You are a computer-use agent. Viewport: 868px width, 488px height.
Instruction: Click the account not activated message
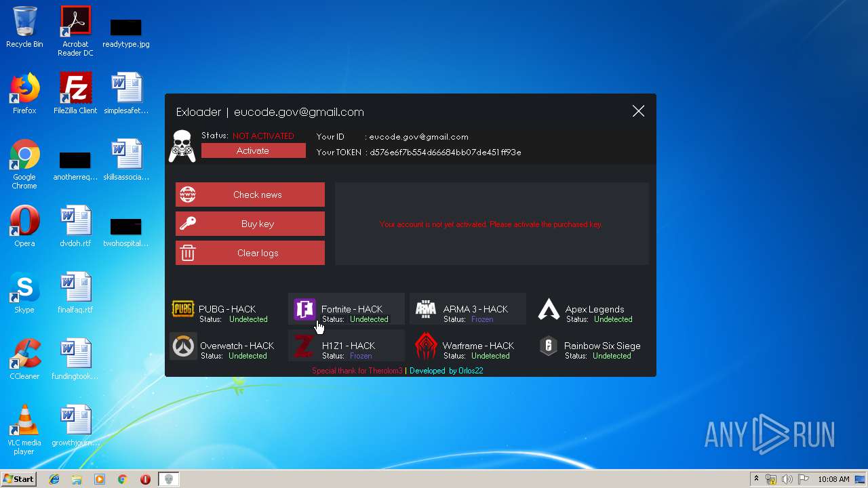[491, 224]
